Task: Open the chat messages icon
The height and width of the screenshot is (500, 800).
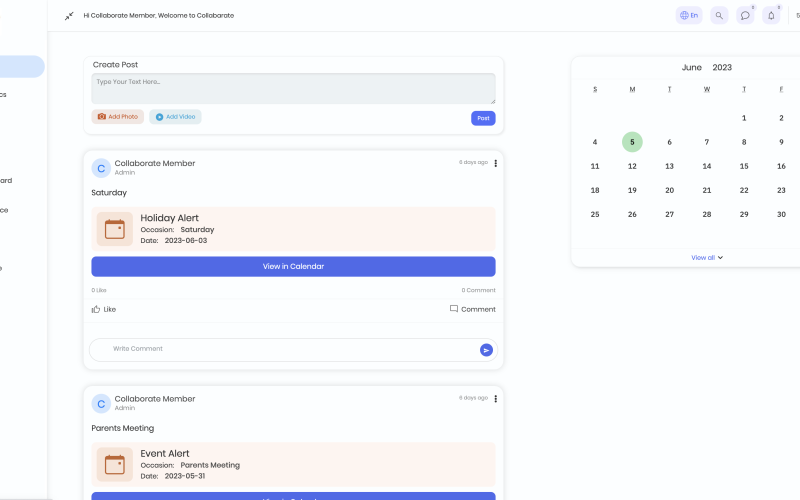Action: 745,16
